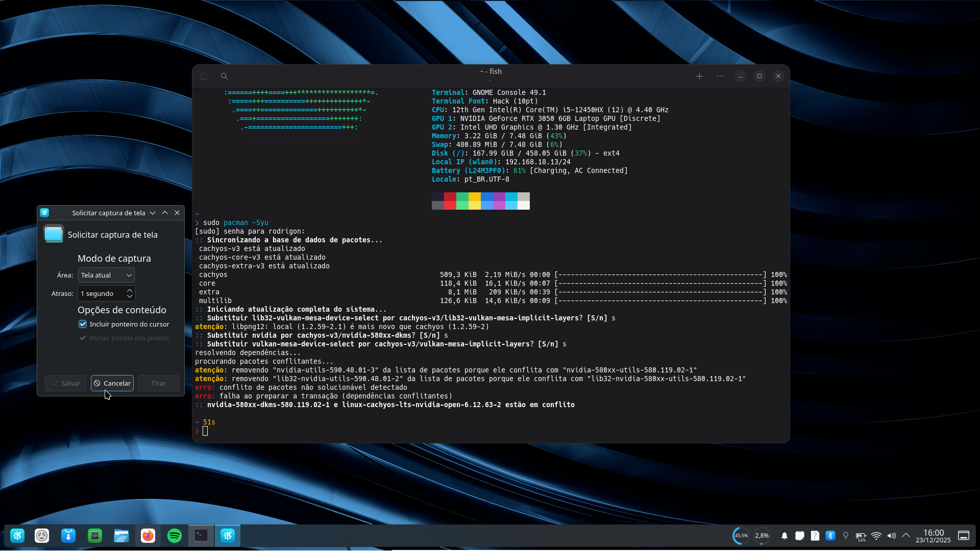
Task: Toggle 'Incluir bordas das janelas' checkbox
Action: pos(83,338)
